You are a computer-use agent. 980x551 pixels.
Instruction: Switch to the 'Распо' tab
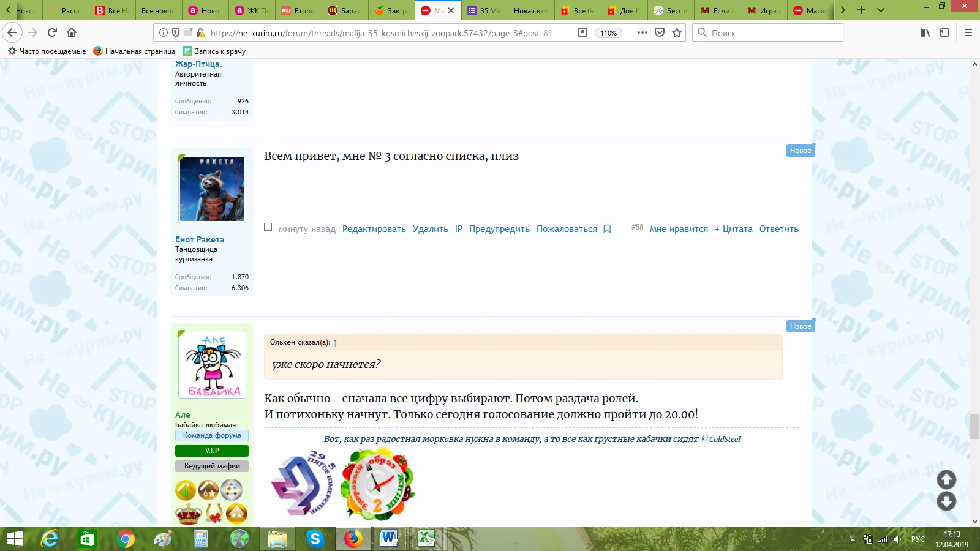point(66,10)
